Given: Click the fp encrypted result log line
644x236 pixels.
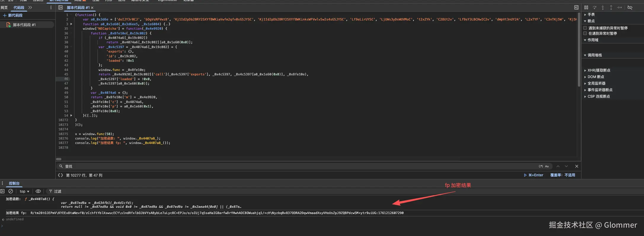Looking at the screenshot, I should tap(204, 213).
